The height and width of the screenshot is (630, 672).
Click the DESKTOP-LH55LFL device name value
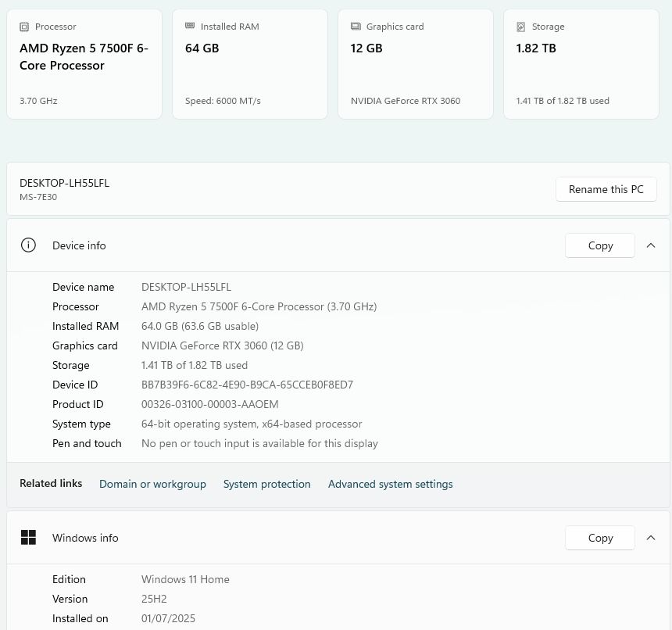tap(187, 287)
